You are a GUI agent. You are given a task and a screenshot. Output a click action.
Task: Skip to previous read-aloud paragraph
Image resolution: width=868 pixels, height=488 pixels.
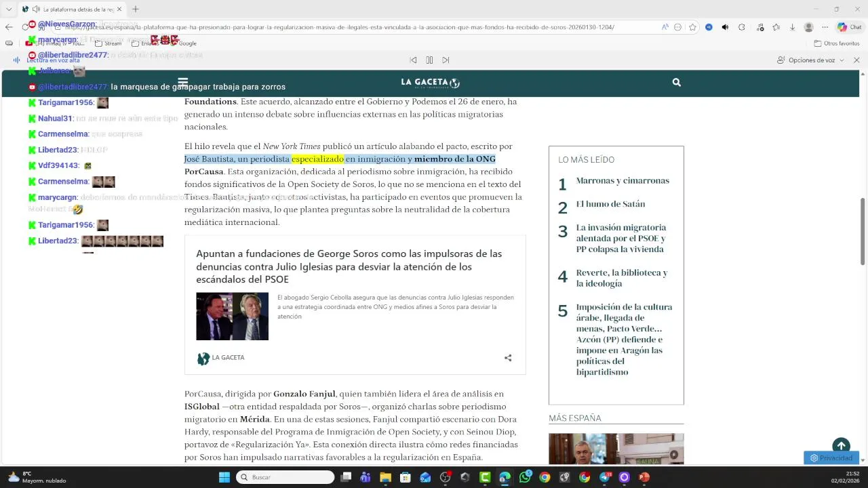413,60
